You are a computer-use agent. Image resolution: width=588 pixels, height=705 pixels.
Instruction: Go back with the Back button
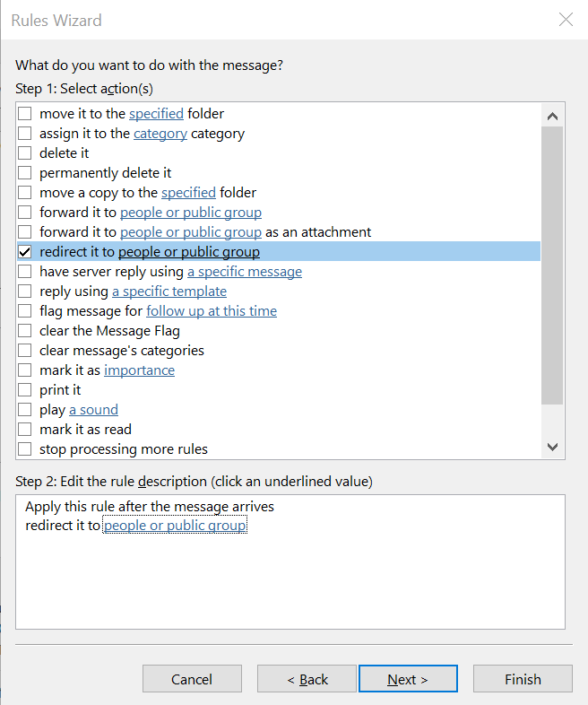(307, 679)
